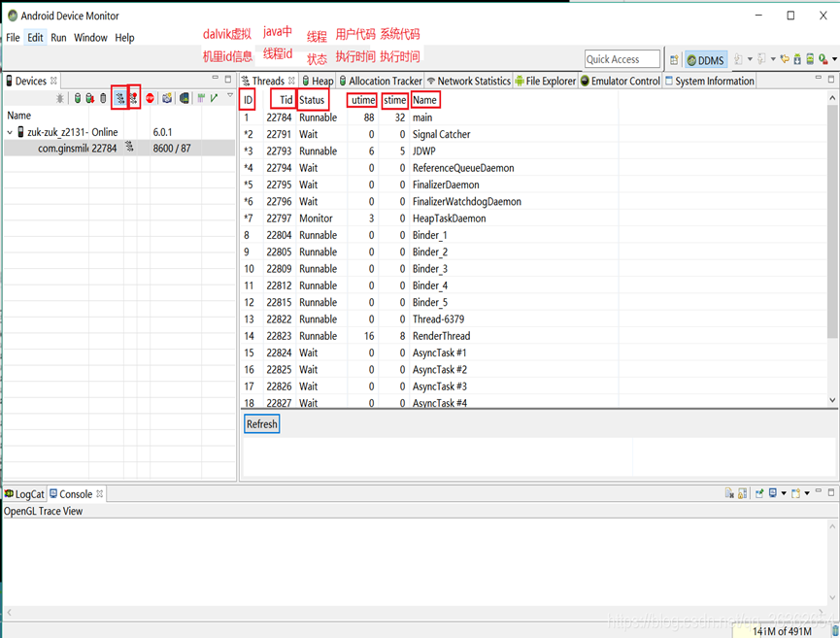
Task: Collapse the zuk-zuk_z2131 device node
Action: [x=10, y=132]
